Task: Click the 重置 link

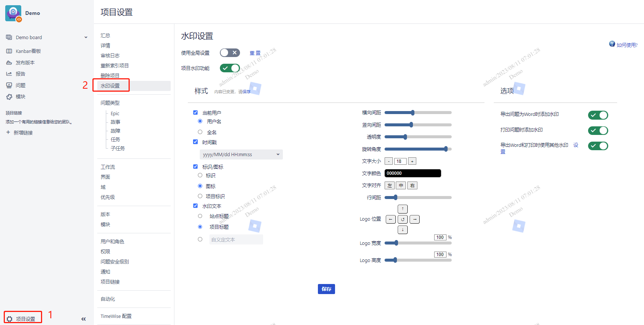Action: 255,53
